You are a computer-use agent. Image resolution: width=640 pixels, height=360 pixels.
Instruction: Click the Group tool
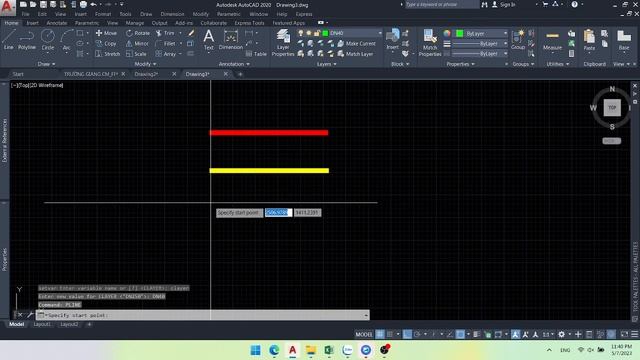[518, 40]
